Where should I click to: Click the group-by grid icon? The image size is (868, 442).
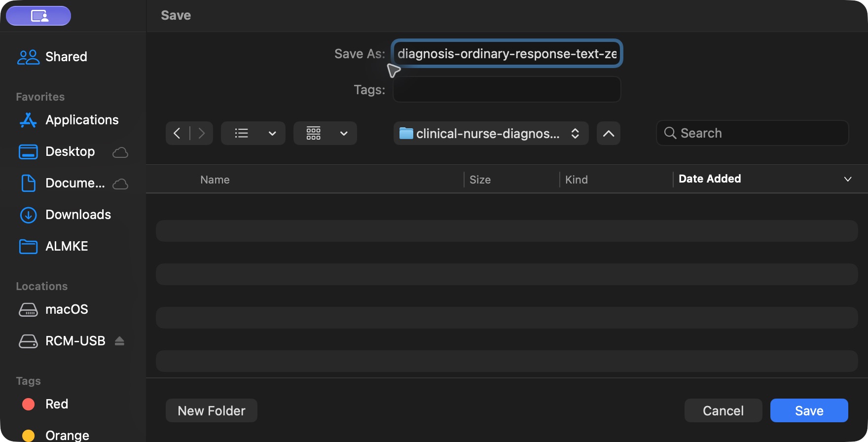click(314, 133)
